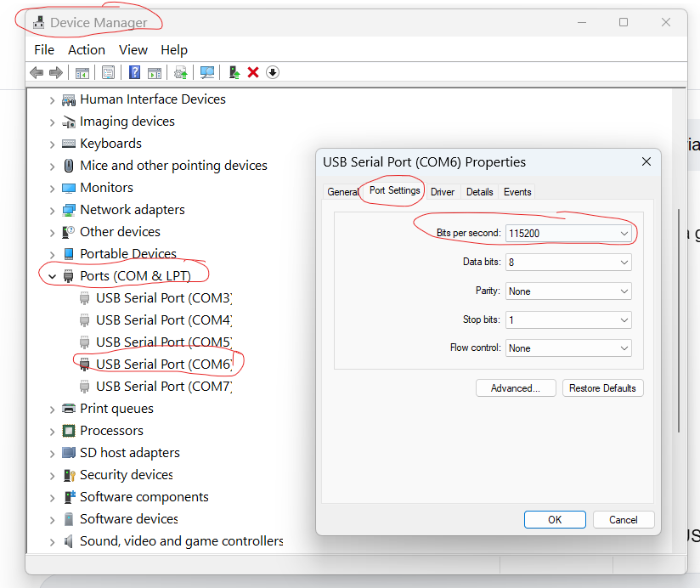Screen dimensions: 700x588
Task: Click the Scan for hardware changes icon
Action: pyautogui.click(x=206, y=72)
